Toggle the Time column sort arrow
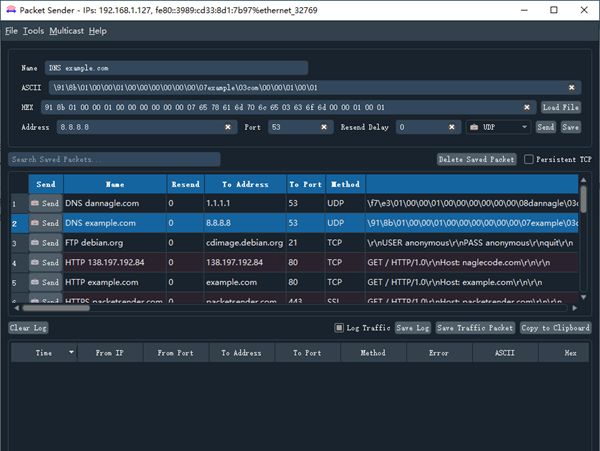Image resolution: width=600 pixels, height=451 pixels. tap(71, 352)
